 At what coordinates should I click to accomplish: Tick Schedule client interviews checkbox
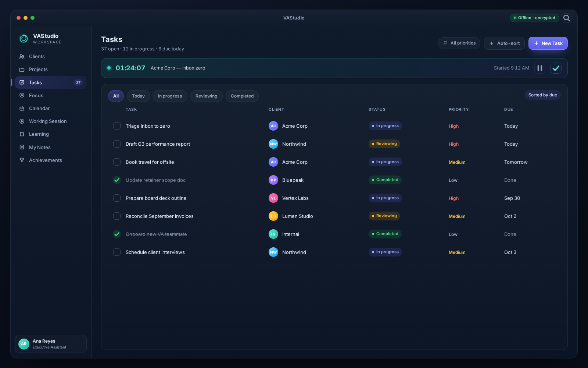tap(117, 252)
